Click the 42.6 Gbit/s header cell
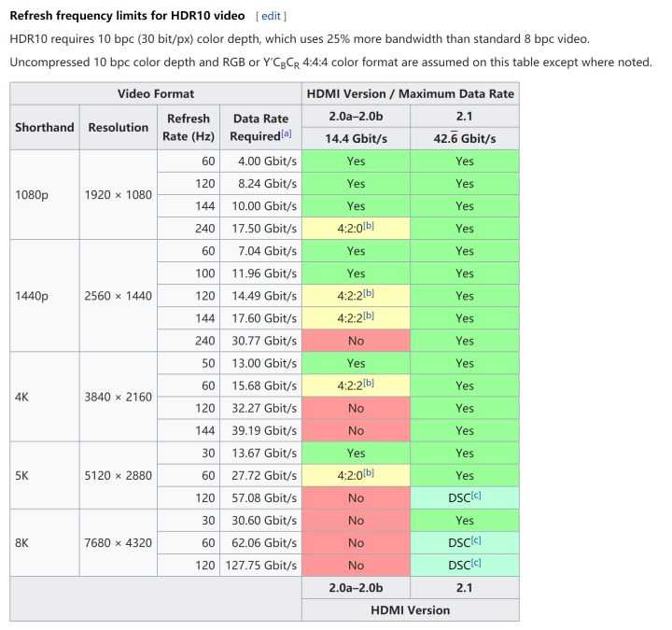This screenshot has width=672, height=630. [465, 139]
